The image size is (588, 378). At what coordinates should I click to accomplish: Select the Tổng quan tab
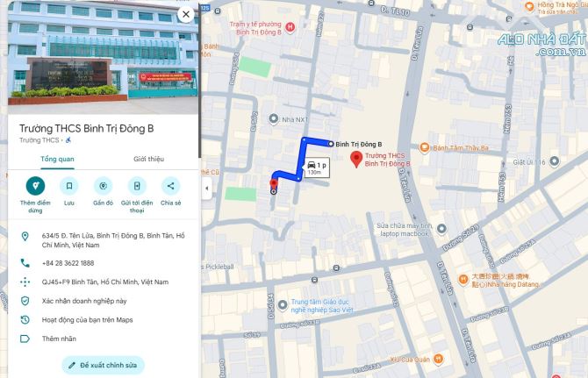coord(57,159)
